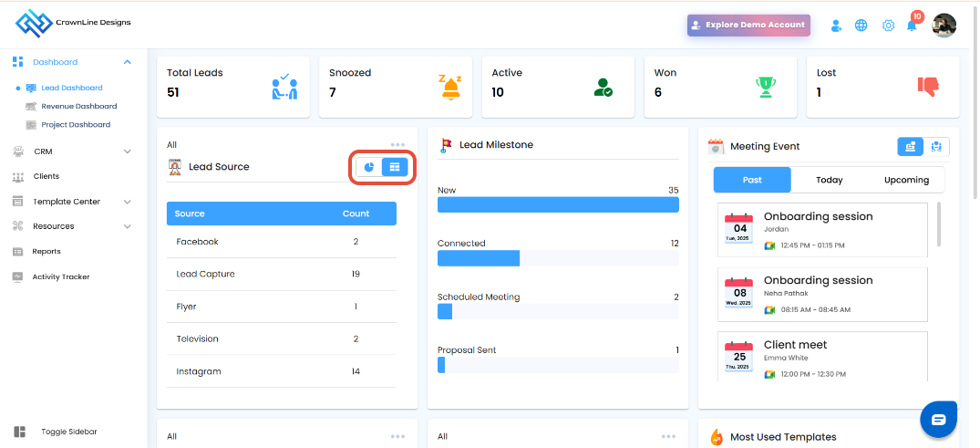Click the Explore Demo Account button

(748, 25)
